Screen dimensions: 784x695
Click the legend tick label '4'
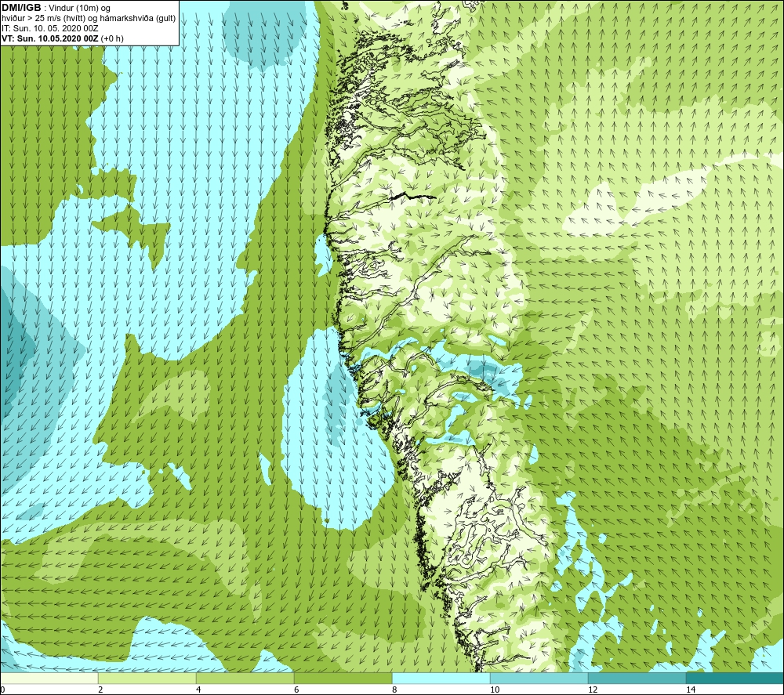click(x=198, y=690)
